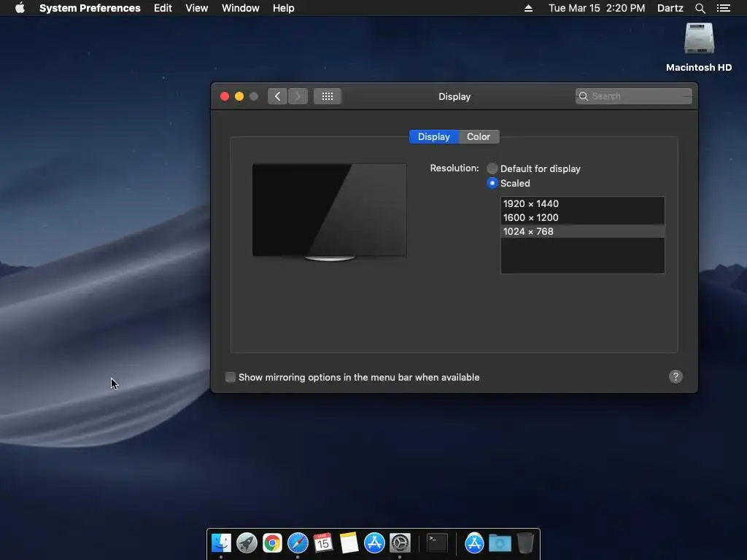Click the forward chevron button
Viewport: 747px width, 560px height.
(x=298, y=96)
